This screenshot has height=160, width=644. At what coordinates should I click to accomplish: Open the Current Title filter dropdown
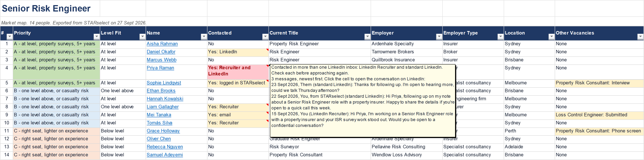pyautogui.click(x=368, y=37)
